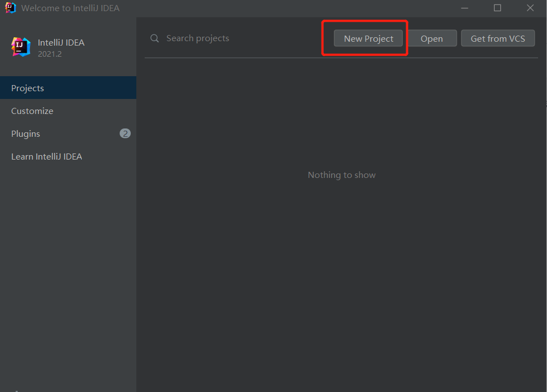Click the IntelliJ IDEA product name label
Viewport: 547px width, 392px height.
click(x=61, y=43)
